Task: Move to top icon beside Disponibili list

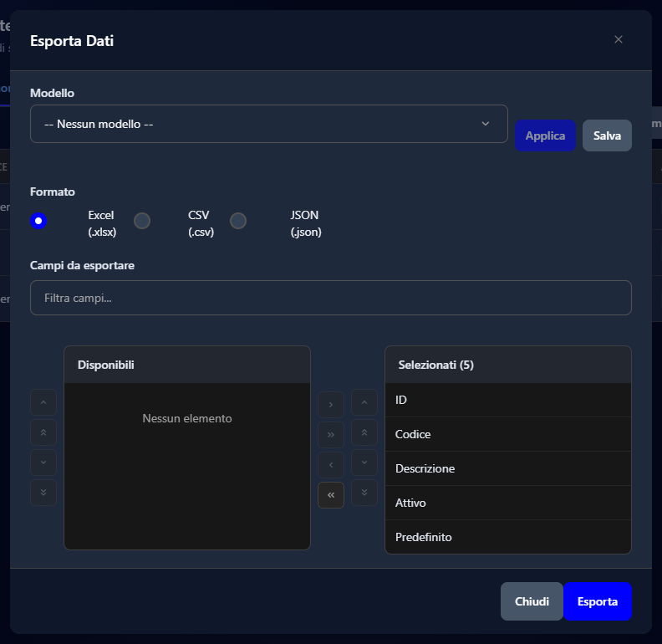Action: tap(43, 432)
